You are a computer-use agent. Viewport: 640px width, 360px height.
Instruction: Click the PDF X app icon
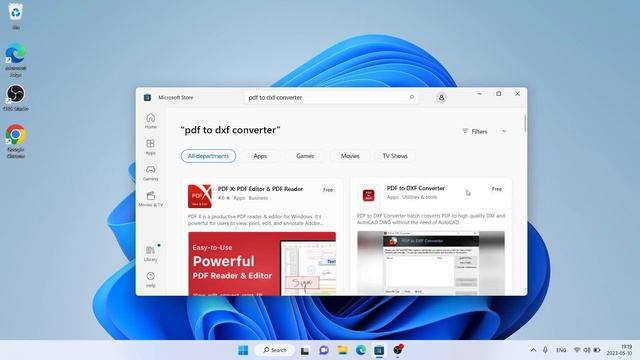coord(200,196)
